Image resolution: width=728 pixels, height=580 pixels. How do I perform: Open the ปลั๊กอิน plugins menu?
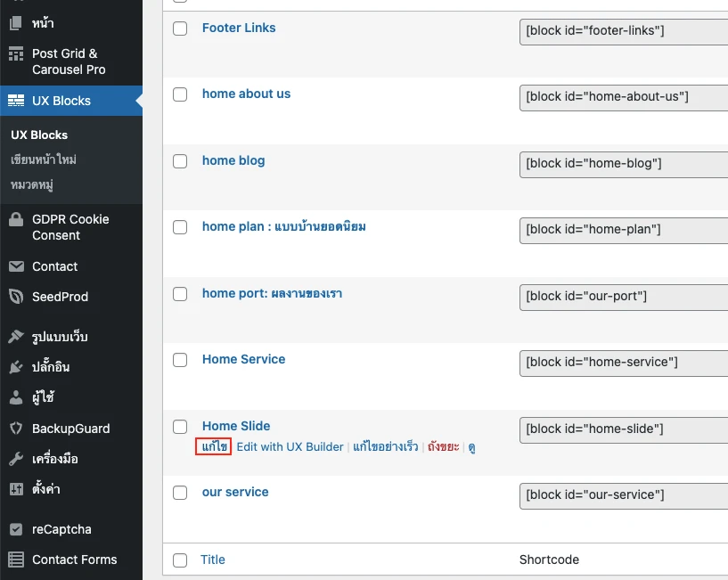[x=50, y=367]
